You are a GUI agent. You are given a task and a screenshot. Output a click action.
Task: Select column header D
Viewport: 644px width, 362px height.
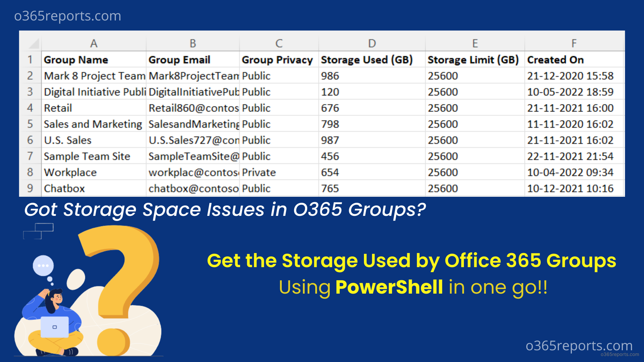tap(371, 43)
